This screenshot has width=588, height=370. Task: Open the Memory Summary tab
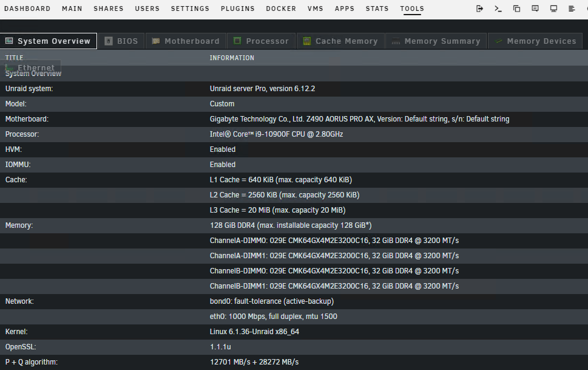[436, 41]
